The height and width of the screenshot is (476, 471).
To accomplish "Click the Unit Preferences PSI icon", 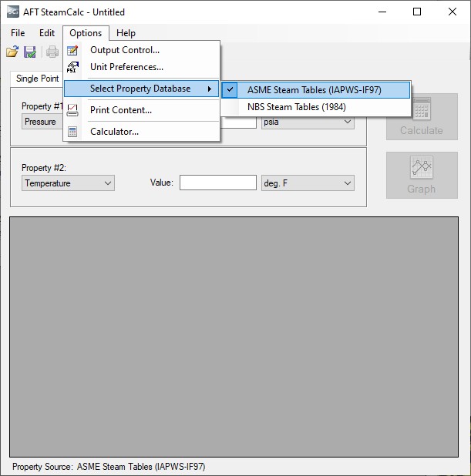I will (72, 67).
